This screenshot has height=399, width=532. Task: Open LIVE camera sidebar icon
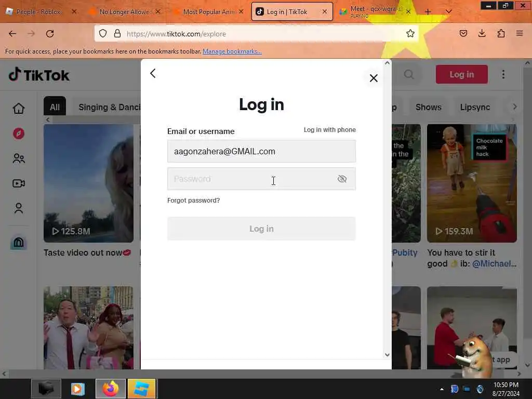[x=19, y=183]
